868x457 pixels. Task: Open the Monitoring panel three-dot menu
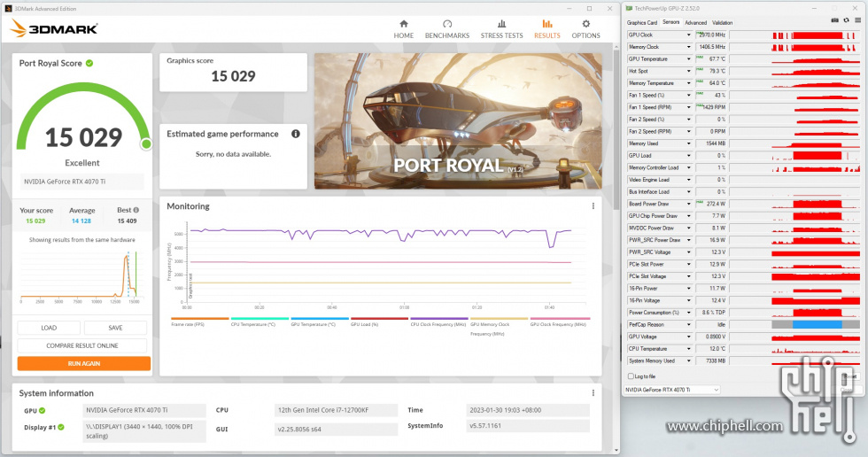coord(593,205)
